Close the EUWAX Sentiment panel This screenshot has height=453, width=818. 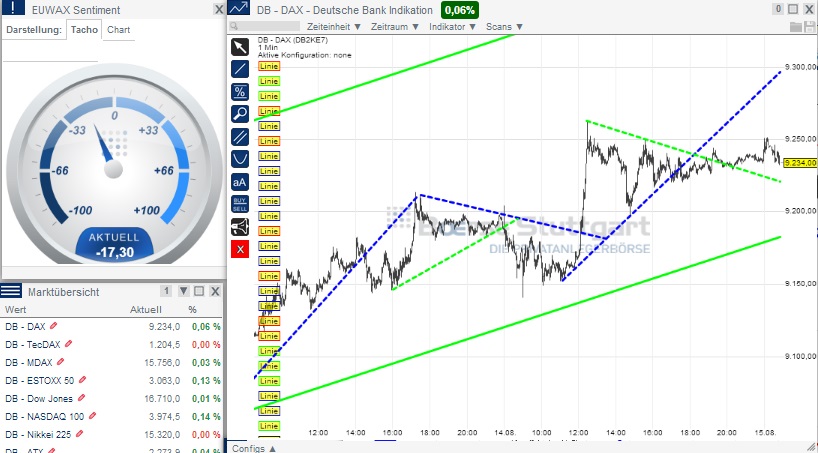219,9
